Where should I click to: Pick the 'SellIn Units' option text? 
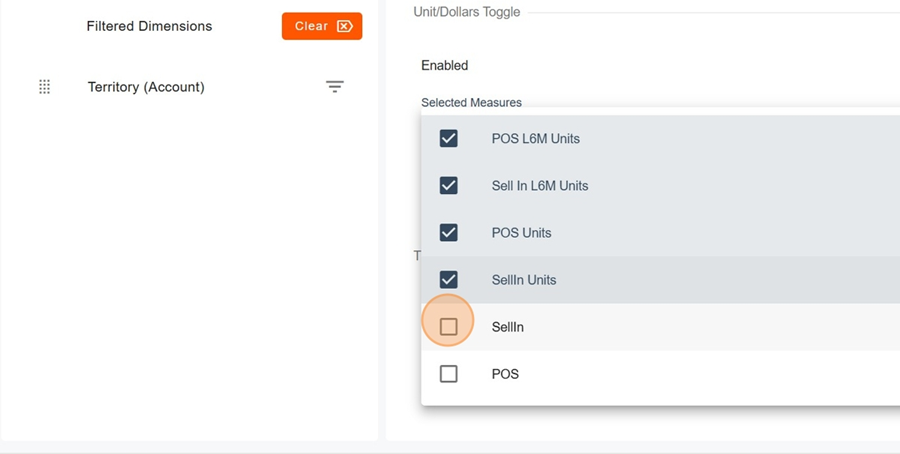tap(524, 280)
